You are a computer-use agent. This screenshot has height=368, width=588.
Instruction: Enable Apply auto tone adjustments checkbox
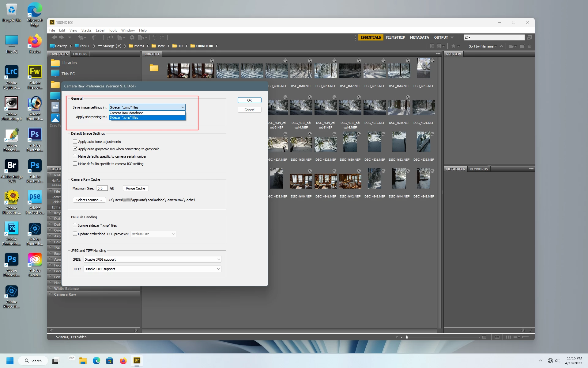click(x=75, y=142)
